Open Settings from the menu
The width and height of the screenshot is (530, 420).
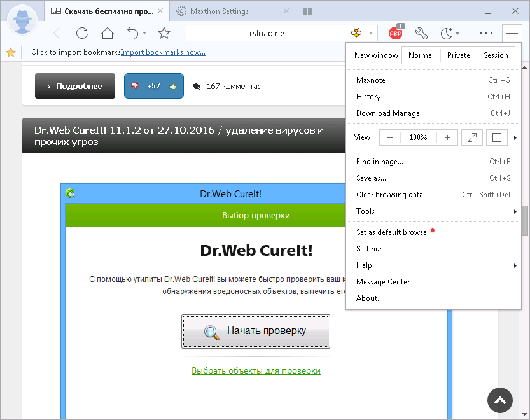click(433, 249)
